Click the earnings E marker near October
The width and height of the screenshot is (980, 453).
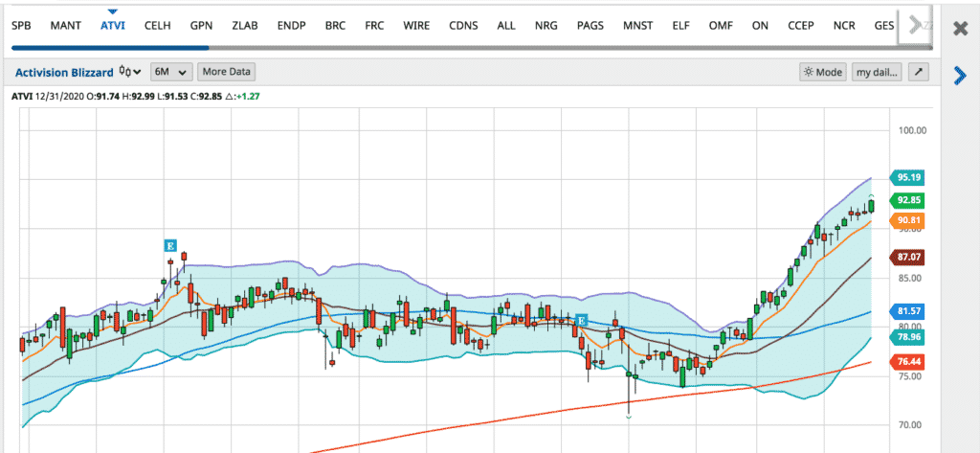pyautogui.click(x=580, y=320)
